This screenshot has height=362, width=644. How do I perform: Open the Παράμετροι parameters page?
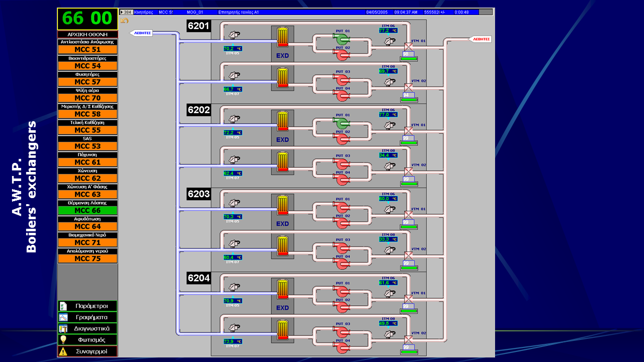coord(88,306)
